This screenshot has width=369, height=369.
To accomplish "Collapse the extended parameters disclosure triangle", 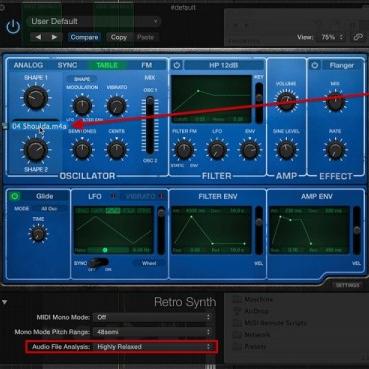I will (5, 302).
